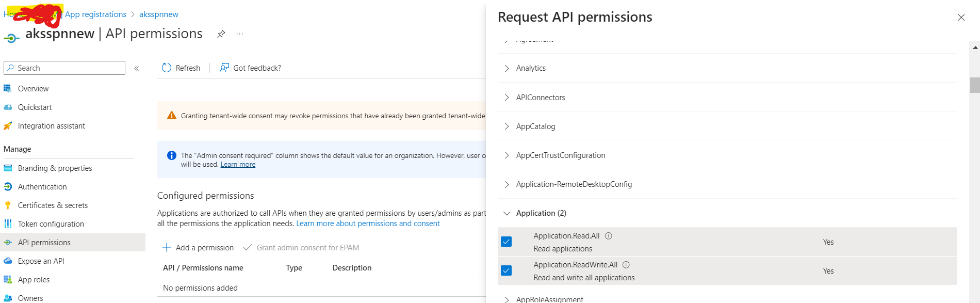The height and width of the screenshot is (303, 980).
Task: Click the Refresh icon in toolbar
Action: point(167,68)
